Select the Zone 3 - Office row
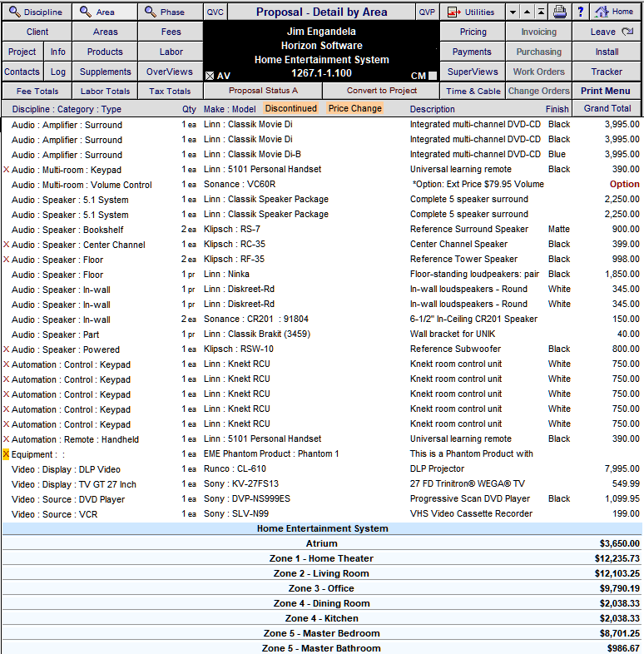Image resolution: width=644 pixels, height=654 pixels. click(x=321, y=588)
